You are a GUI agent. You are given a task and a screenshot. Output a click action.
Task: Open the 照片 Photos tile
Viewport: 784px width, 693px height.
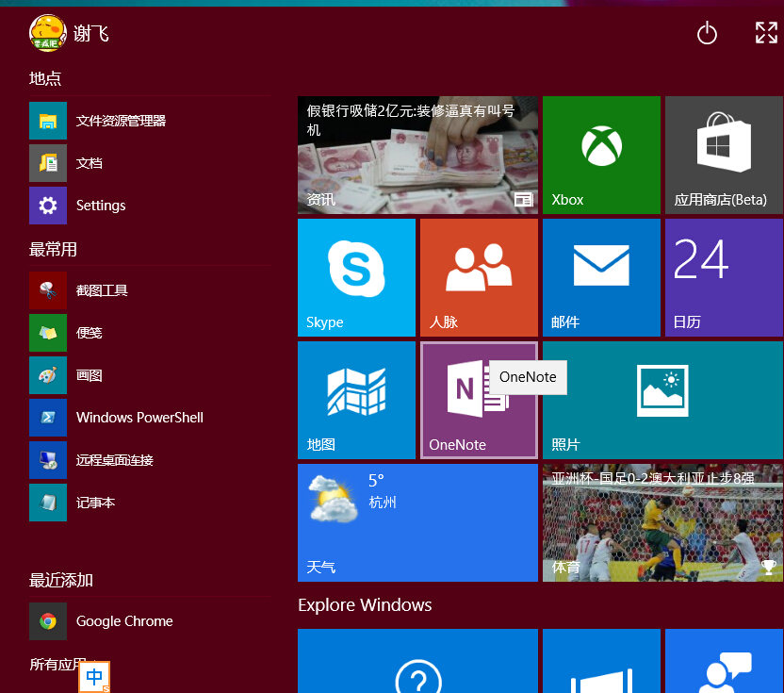click(663, 401)
